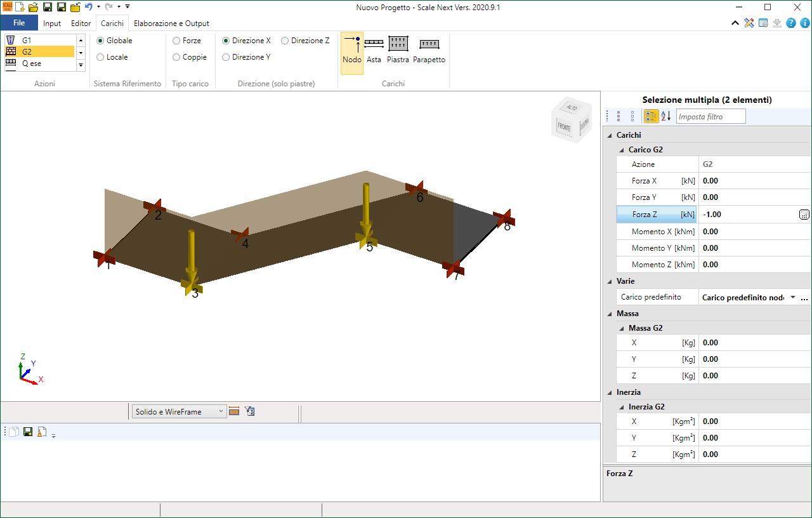Select Direzione Z radio option

pos(285,41)
